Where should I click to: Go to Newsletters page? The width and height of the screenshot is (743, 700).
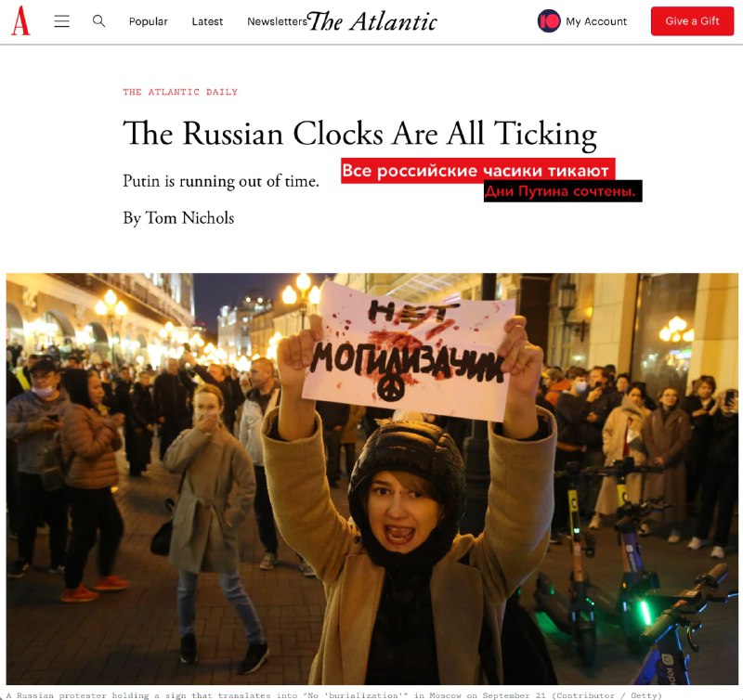[x=277, y=21]
